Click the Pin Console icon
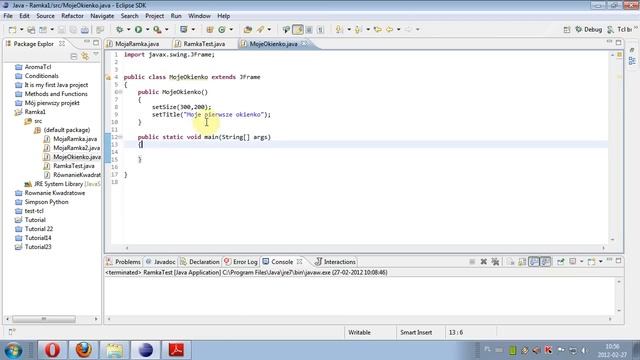Screen dimensions: 640x360 click(x=561, y=262)
